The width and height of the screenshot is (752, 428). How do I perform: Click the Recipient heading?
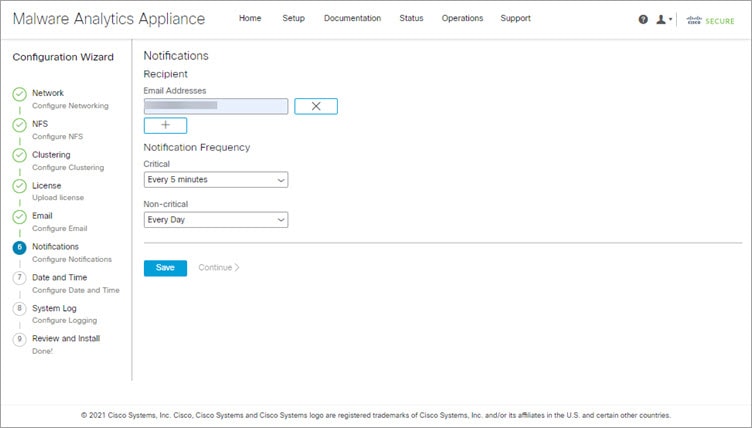(165, 74)
